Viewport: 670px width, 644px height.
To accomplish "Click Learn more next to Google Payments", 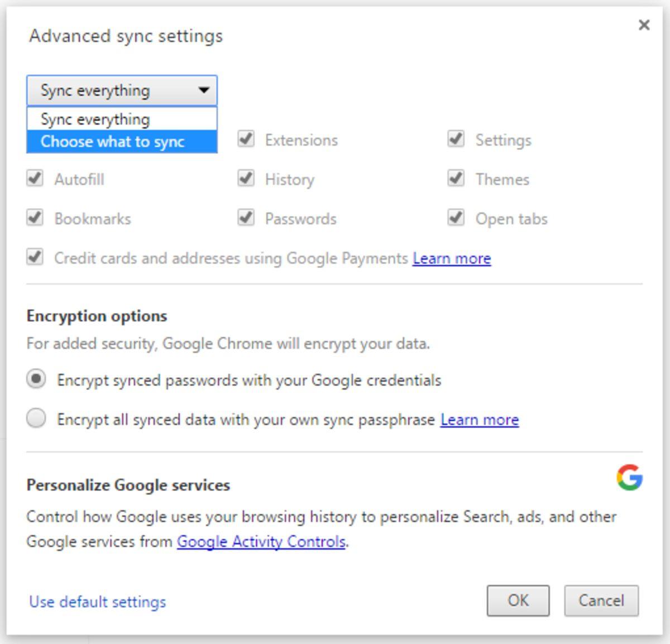I will point(451,258).
